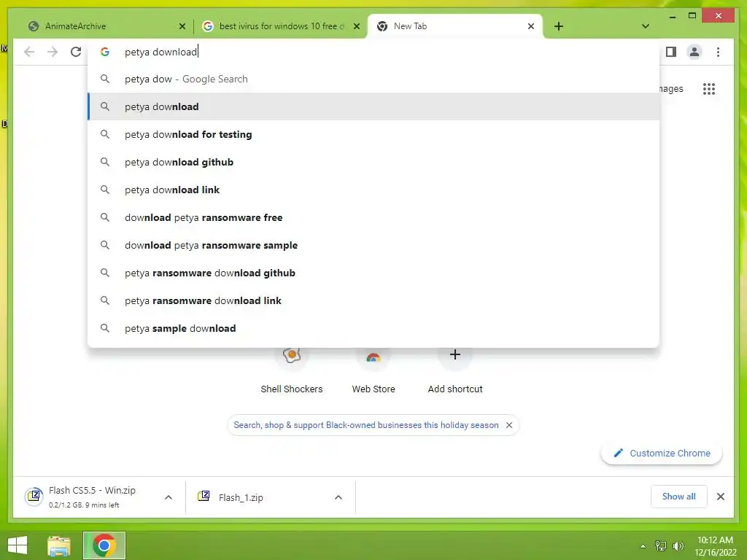Open the Black-owned businesses holiday link
This screenshot has height=560, width=747.
click(x=366, y=425)
